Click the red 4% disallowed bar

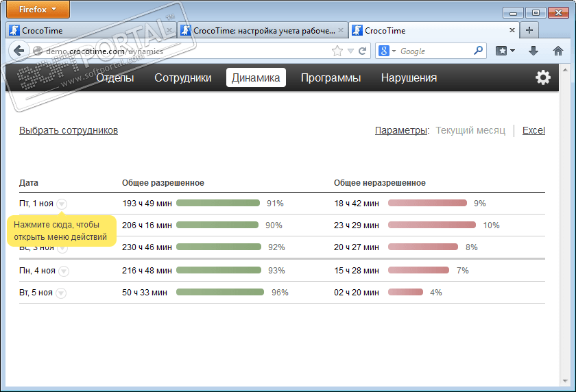coord(405,292)
